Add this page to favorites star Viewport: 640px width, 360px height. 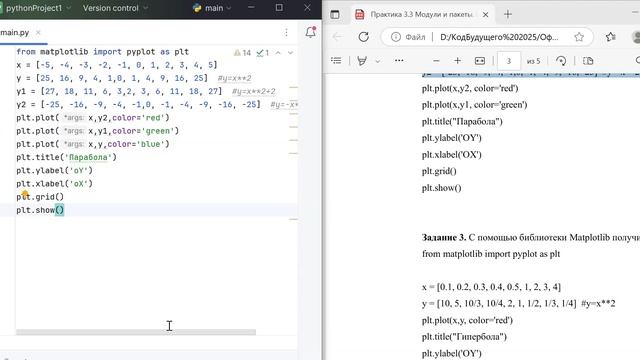click(x=579, y=37)
